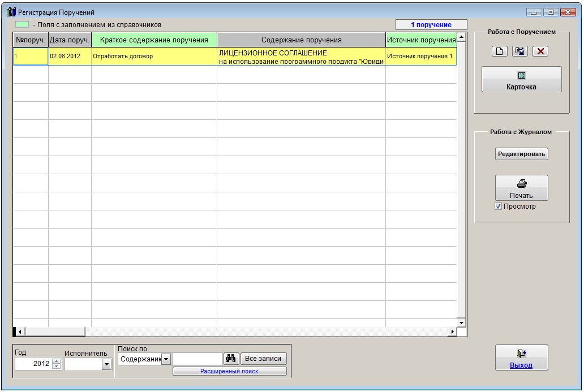The width and height of the screenshot is (584, 392).
Task: Click the Содержание поручения column header
Action: coord(301,40)
